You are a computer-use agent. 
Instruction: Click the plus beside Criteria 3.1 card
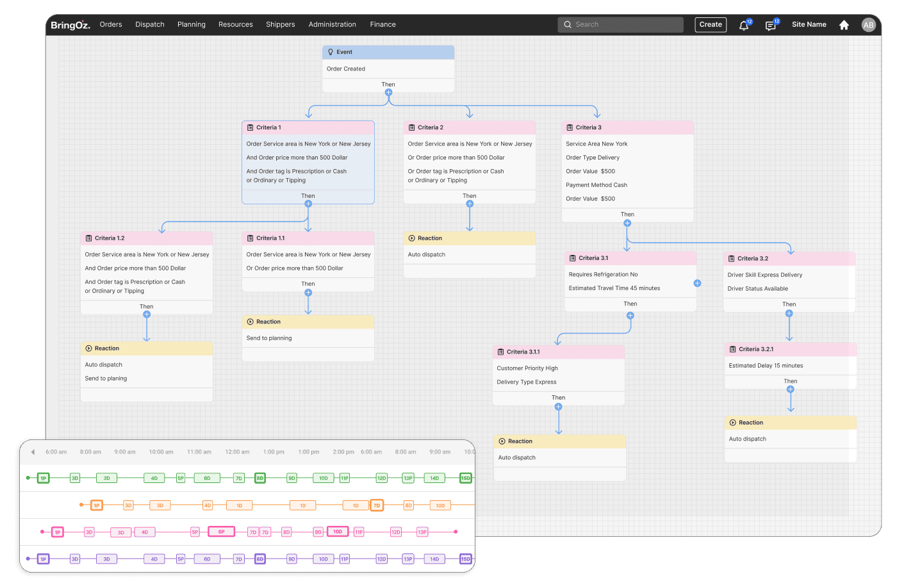pos(697,283)
